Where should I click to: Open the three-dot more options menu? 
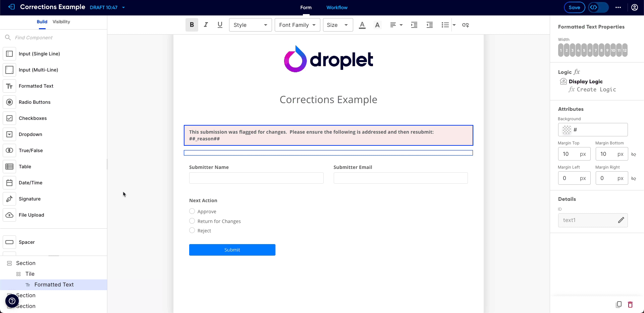pyautogui.click(x=618, y=7)
